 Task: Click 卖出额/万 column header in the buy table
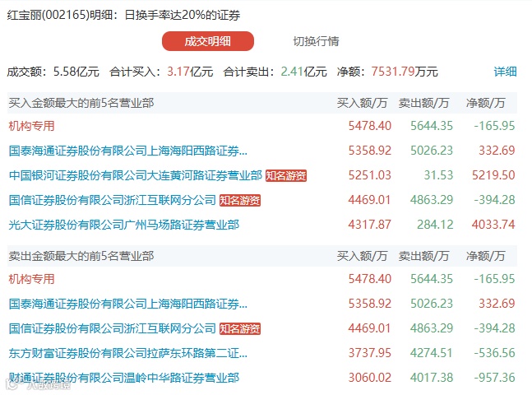point(423,103)
